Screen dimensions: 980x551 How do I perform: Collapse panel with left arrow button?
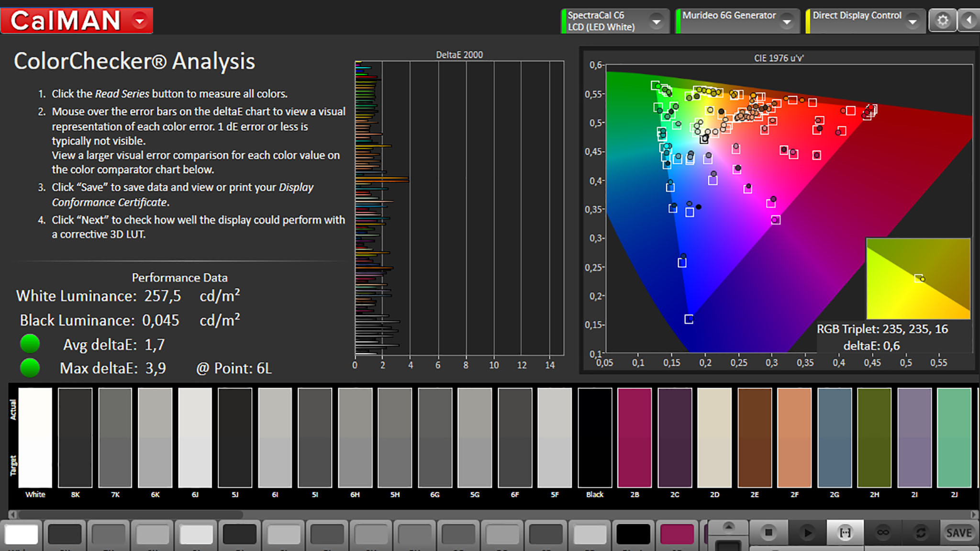[969, 21]
